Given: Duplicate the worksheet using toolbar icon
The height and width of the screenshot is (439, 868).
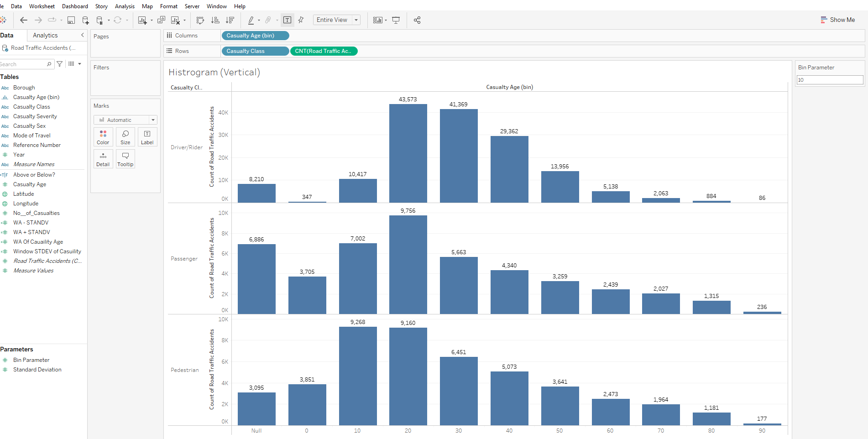Looking at the screenshot, I should tap(161, 20).
